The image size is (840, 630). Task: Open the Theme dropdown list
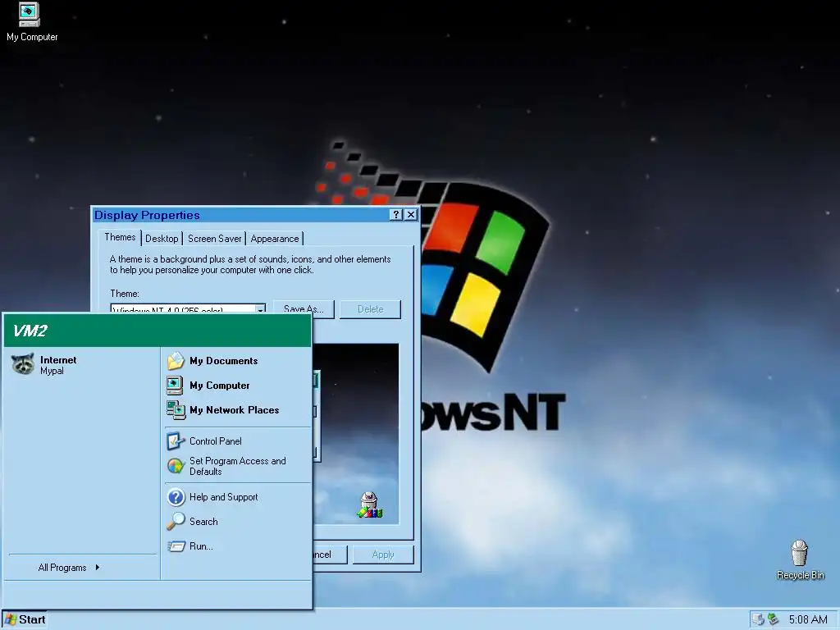[x=260, y=309]
